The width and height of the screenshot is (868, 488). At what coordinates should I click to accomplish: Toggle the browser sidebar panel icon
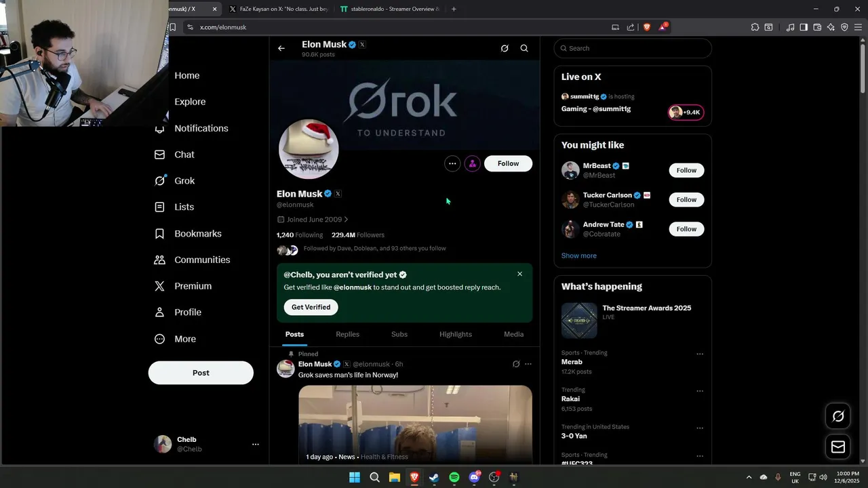click(804, 27)
